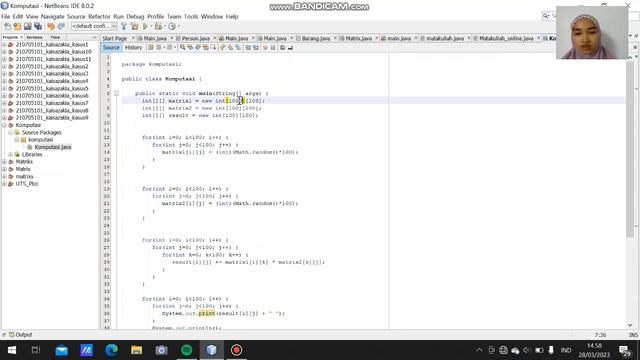This screenshot has height=360, width=640.
Task: Switch to the Start Page tab
Action: pyautogui.click(x=115, y=38)
